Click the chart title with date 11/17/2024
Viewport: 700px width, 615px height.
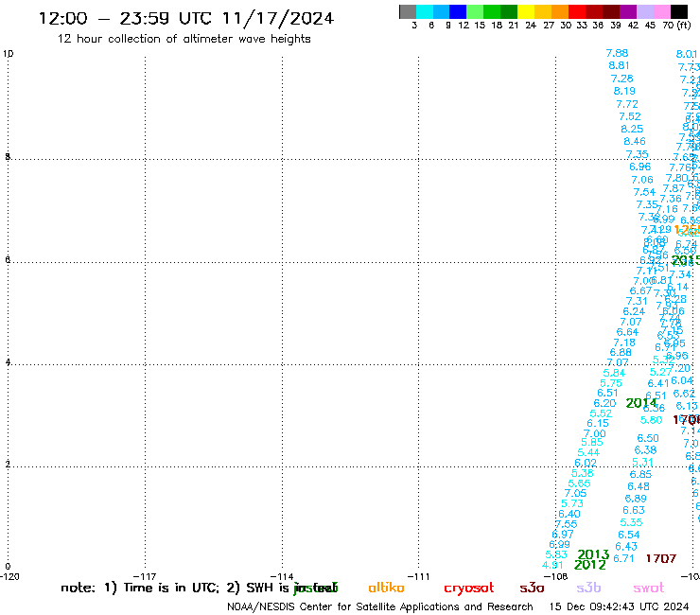(186, 18)
